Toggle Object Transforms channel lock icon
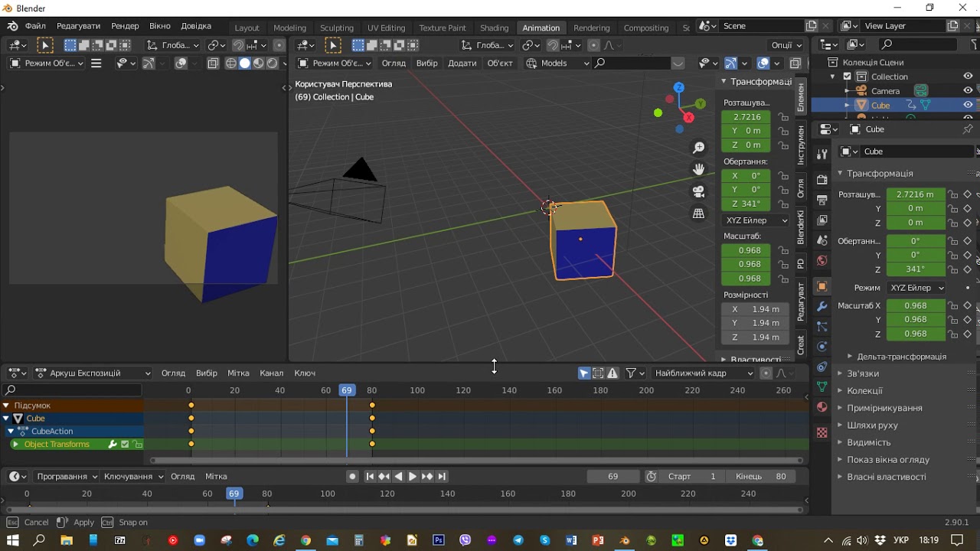This screenshot has height=551, width=980. point(137,445)
